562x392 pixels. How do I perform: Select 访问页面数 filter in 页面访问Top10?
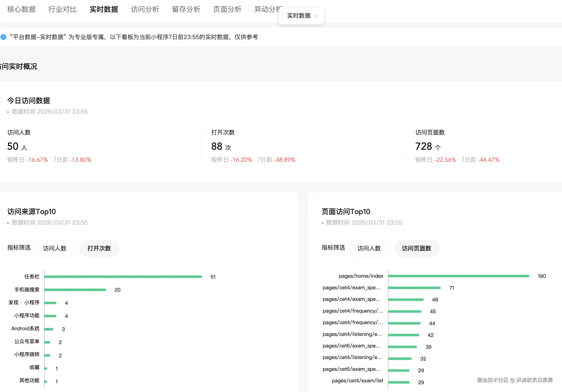point(416,248)
